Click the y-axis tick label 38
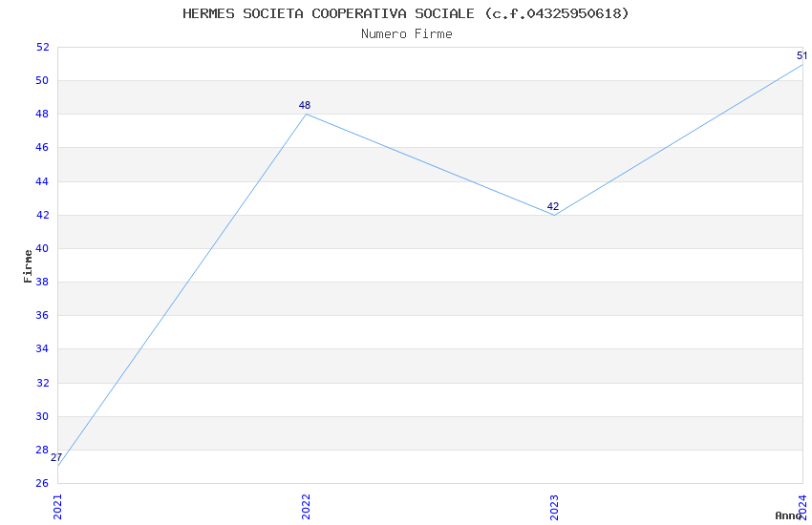Viewport: 812px width, 525px height. click(42, 282)
